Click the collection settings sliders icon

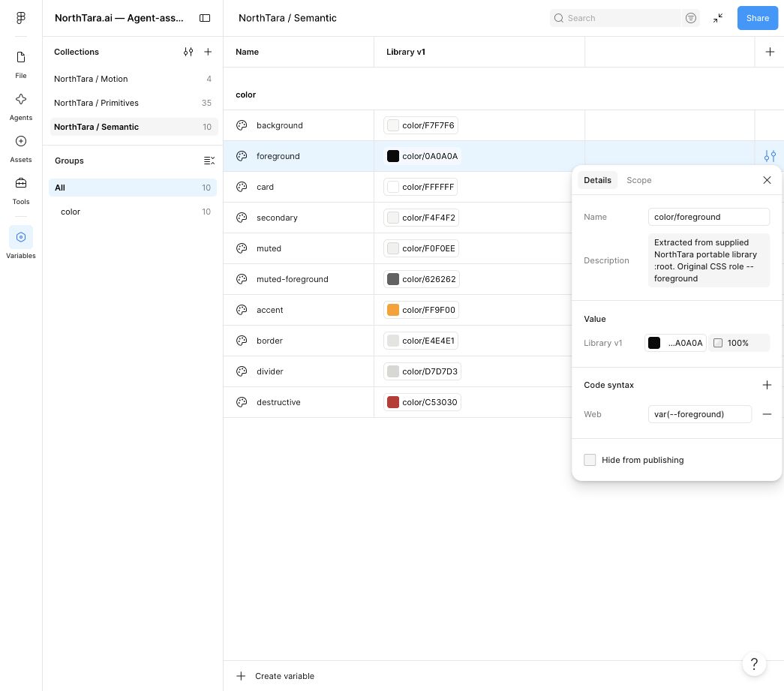pyautogui.click(x=188, y=52)
